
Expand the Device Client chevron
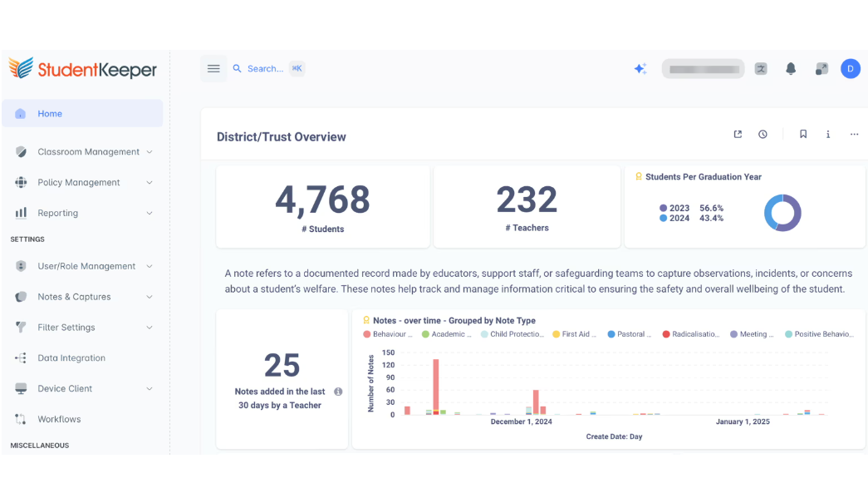click(150, 388)
